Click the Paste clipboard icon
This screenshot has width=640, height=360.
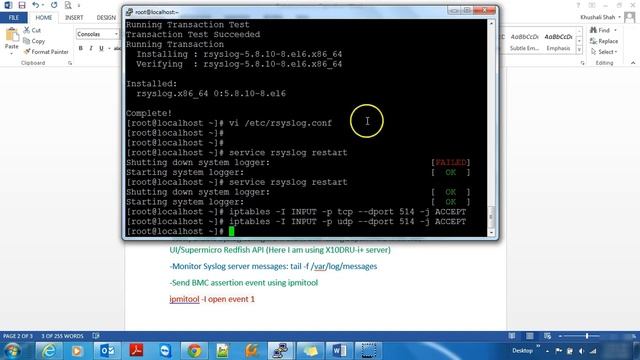(11, 35)
